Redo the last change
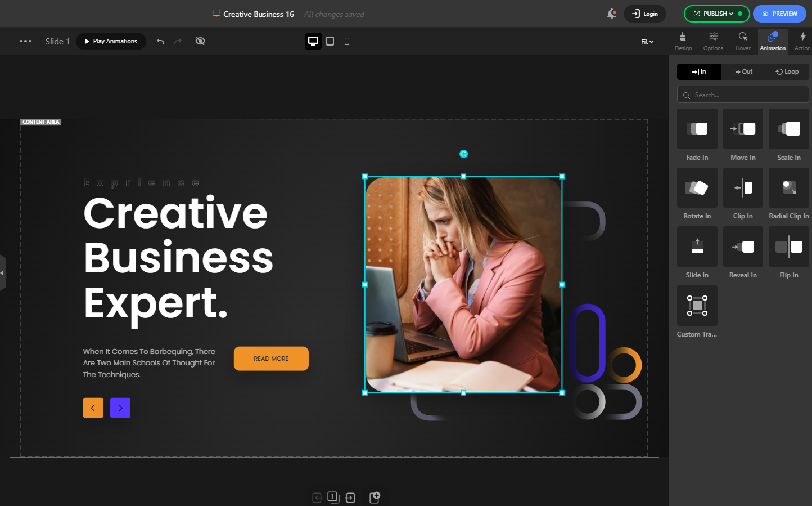The height and width of the screenshot is (506, 812). tap(178, 41)
